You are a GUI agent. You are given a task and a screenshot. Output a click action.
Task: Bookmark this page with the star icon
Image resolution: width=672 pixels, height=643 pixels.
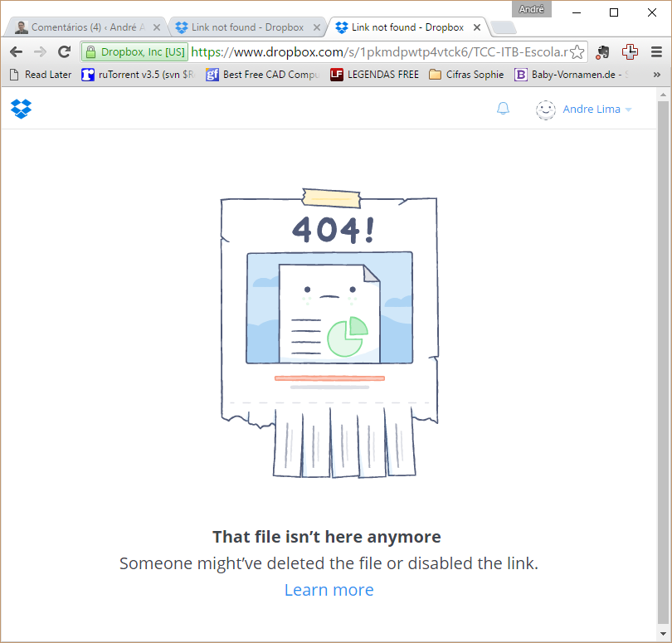[x=577, y=52]
